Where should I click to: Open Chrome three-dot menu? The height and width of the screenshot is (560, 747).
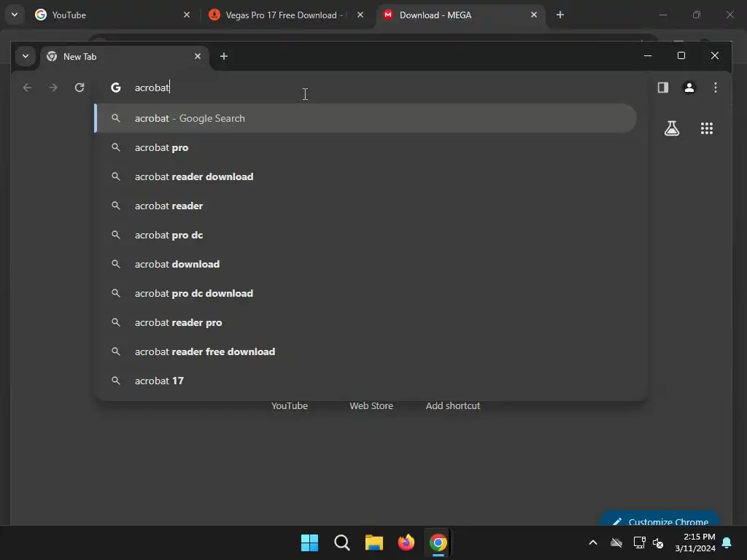pyautogui.click(x=715, y=87)
